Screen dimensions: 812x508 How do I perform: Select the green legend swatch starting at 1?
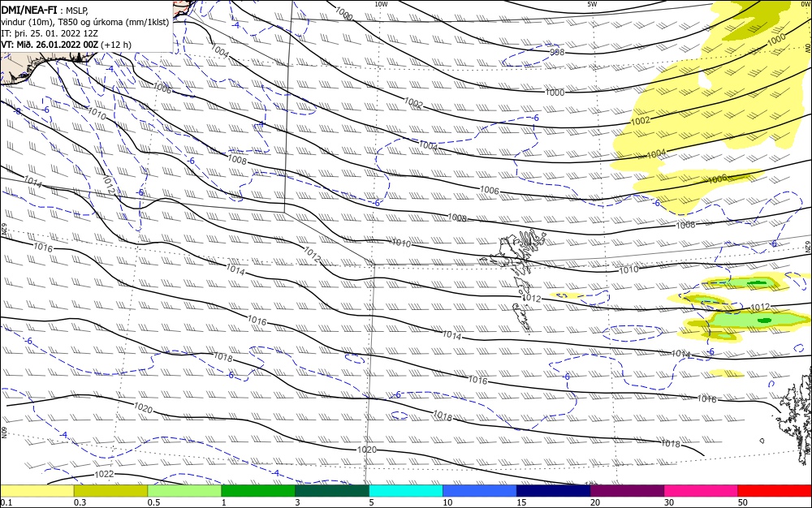pos(258,490)
